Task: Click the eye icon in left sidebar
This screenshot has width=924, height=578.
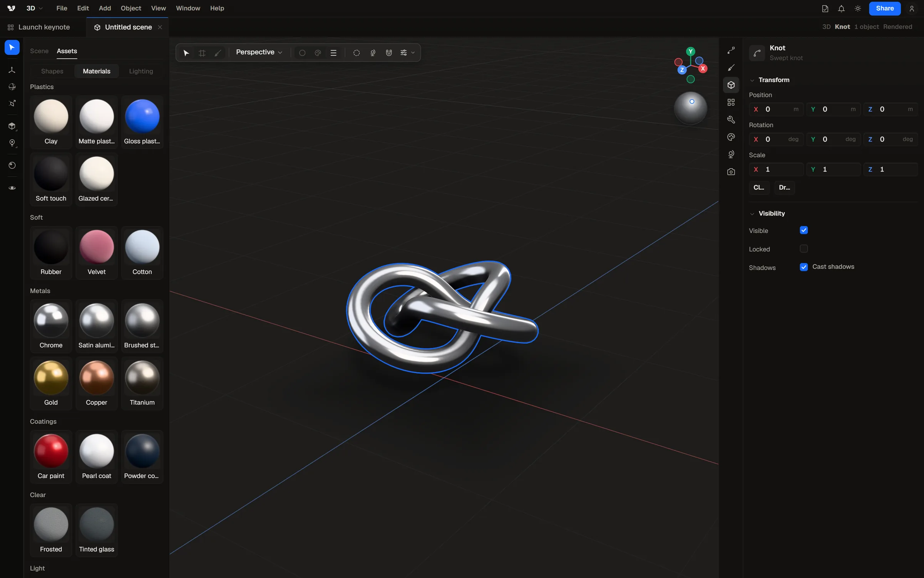Action: tap(12, 188)
